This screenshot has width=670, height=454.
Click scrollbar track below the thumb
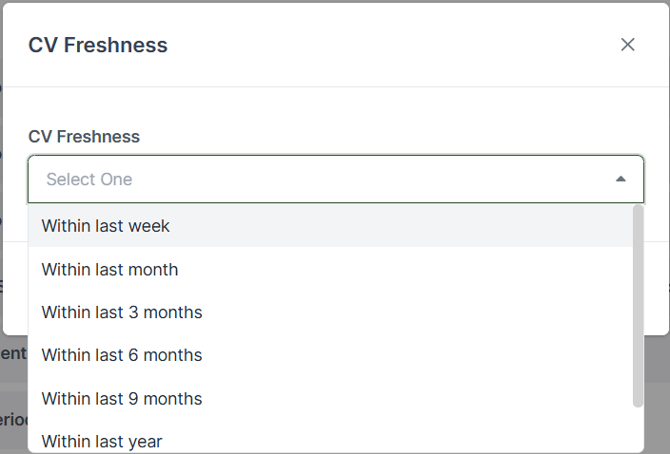pos(638,430)
